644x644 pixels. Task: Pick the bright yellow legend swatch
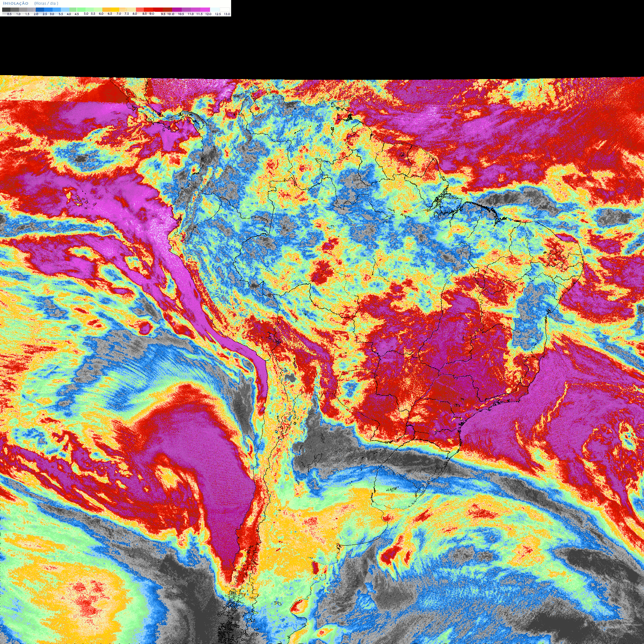tap(115, 10)
